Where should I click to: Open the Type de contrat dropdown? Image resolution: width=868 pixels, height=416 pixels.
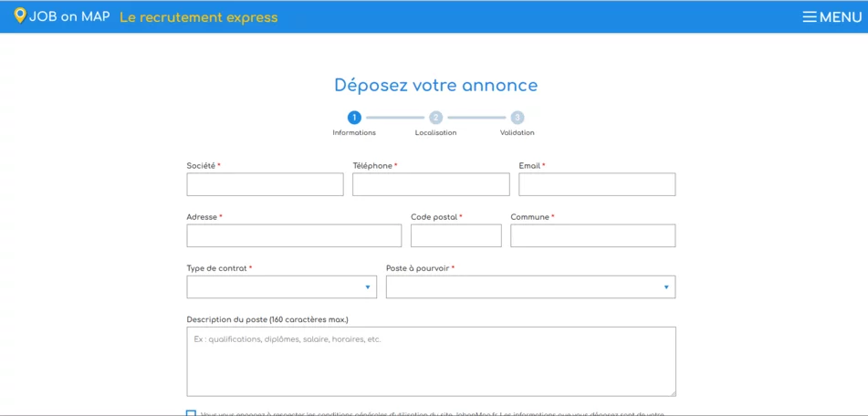[x=281, y=287]
